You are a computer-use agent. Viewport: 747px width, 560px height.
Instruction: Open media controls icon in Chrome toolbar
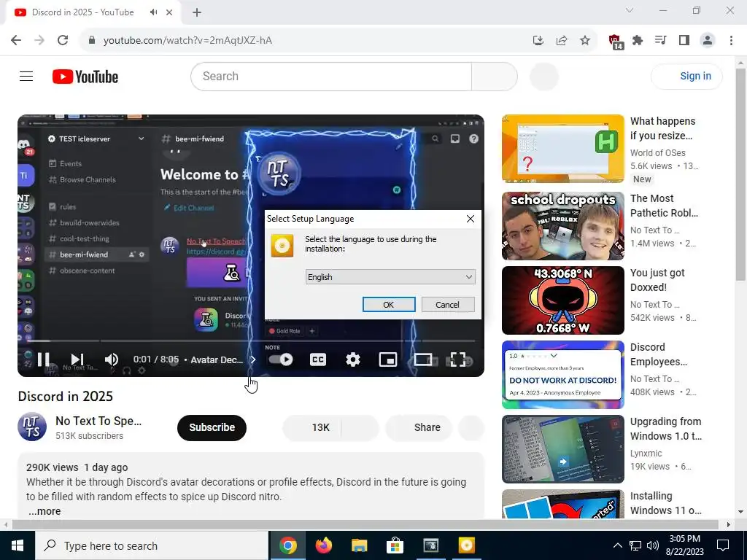click(661, 41)
